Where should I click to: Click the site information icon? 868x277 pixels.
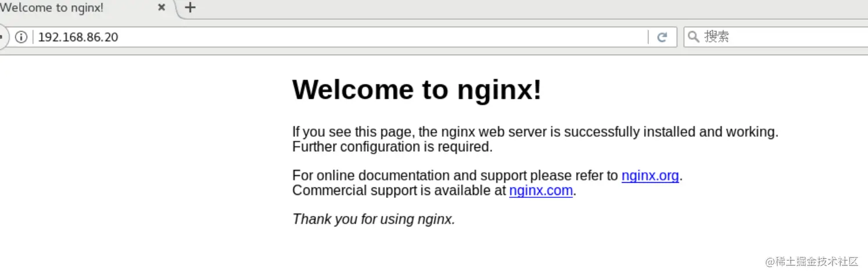tap(21, 37)
